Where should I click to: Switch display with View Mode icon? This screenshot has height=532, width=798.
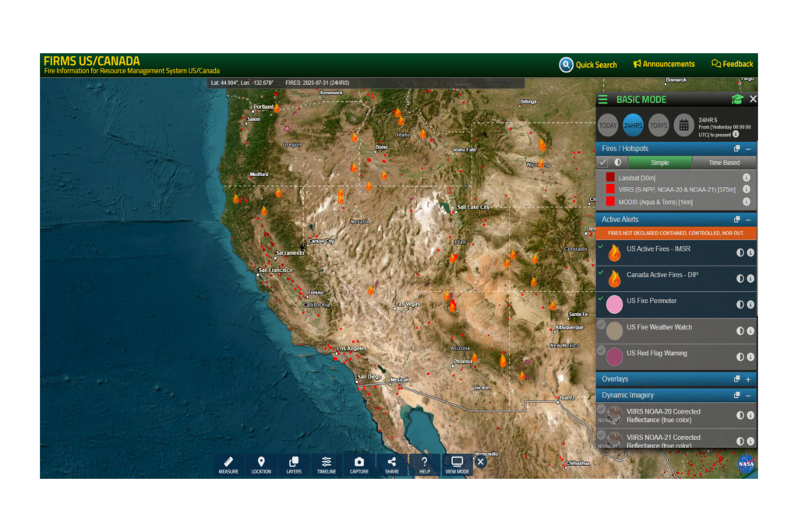457,465
